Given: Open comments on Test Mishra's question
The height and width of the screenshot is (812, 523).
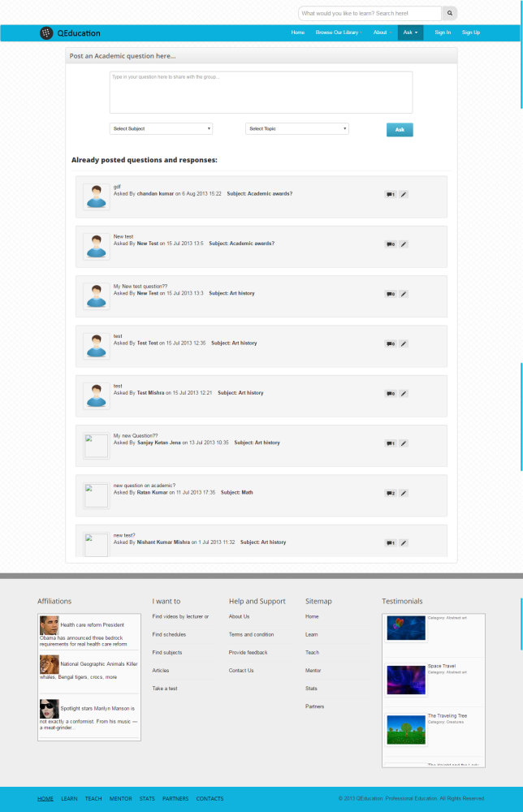Looking at the screenshot, I should (x=391, y=394).
